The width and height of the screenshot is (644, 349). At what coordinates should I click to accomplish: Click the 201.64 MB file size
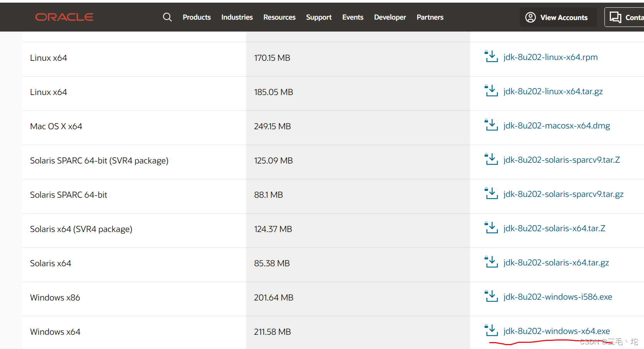(x=273, y=297)
